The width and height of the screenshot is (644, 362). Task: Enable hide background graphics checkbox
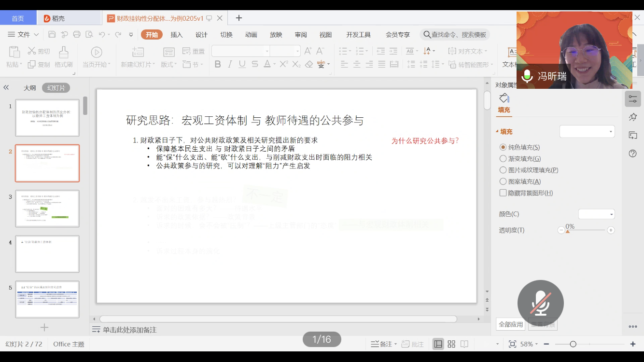click(503, 193)
